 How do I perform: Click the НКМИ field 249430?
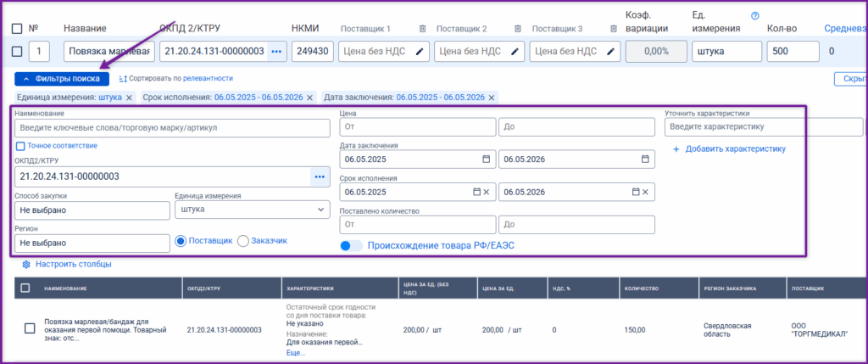[x=313, y=52]
